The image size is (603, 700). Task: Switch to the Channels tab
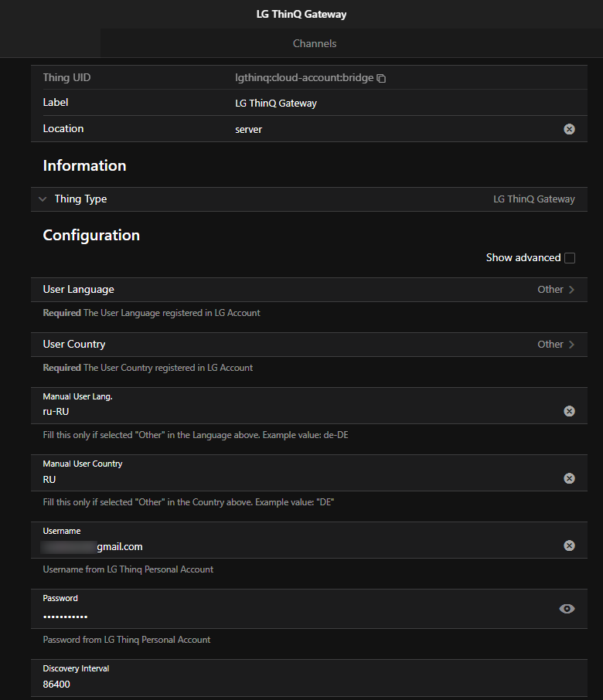(315, 43)
